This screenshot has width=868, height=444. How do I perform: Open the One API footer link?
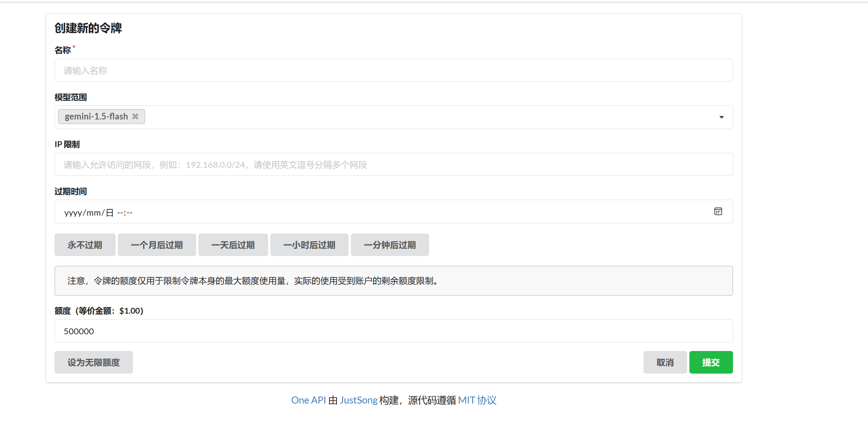(308, 400)
